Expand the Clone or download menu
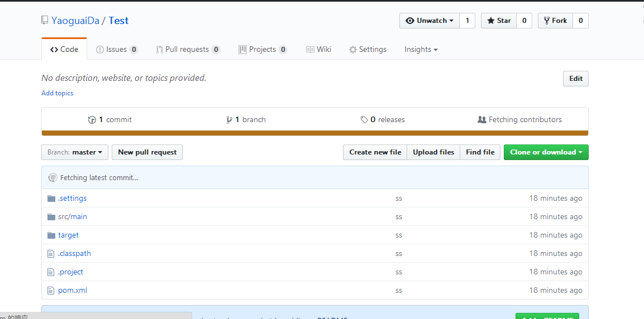Image resolution: width=644 pixels, height=319 pixels. pos(546,152)
